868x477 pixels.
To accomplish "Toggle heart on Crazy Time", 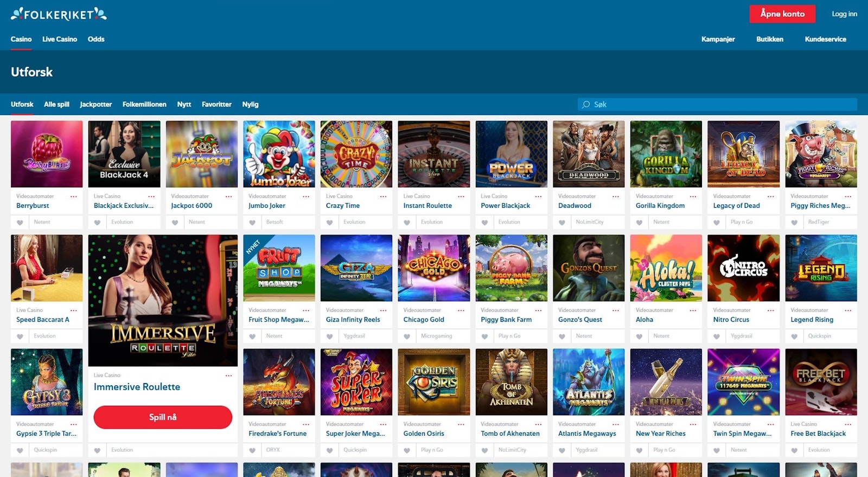I will pos(330,222).
